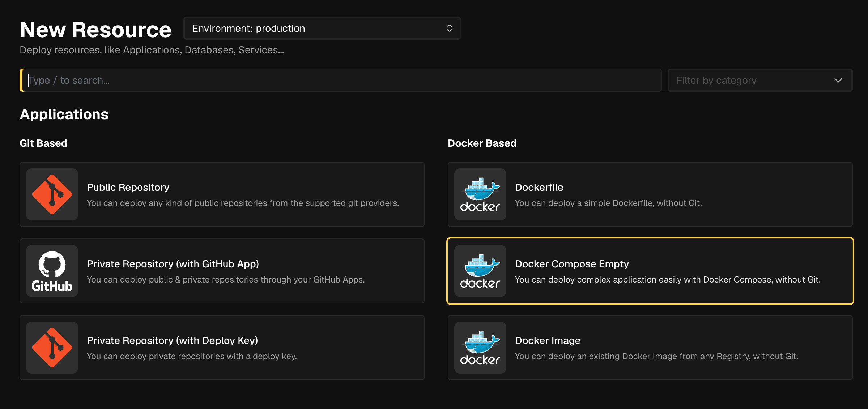
Task: Click the Git icon of Public Repository
Action: (x=52, y=194)
